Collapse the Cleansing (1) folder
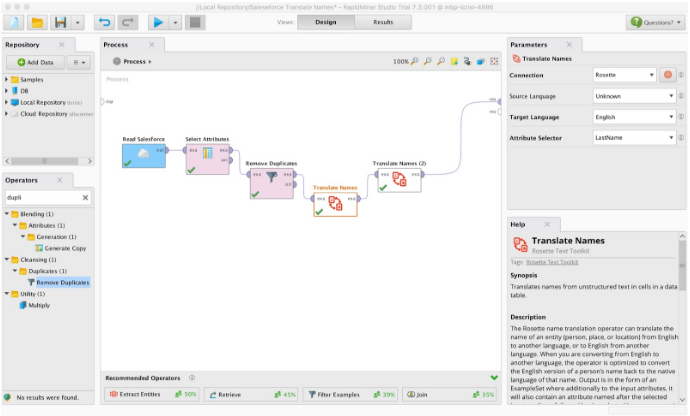The width and height of the screenshot is (690, 416). coord(7,260)
